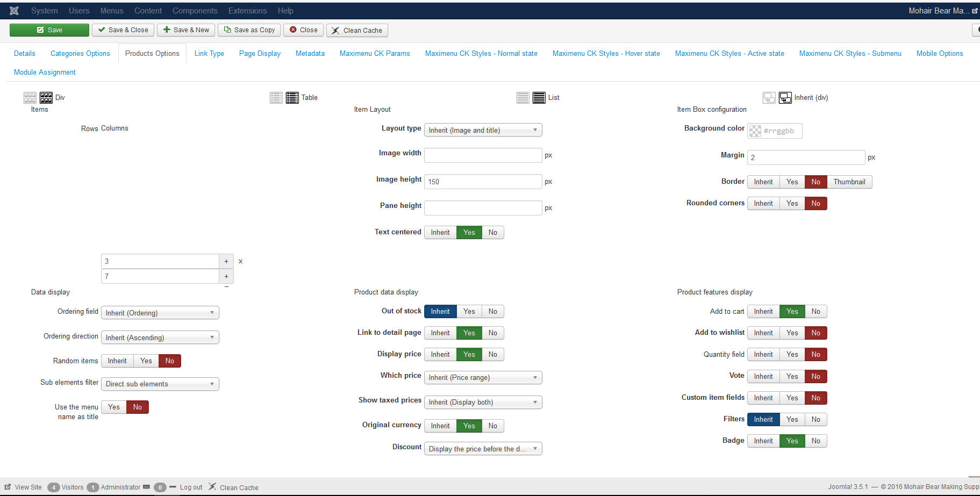
Task: Select the black Div grid layout icon
Action: (x=46, y=97)
